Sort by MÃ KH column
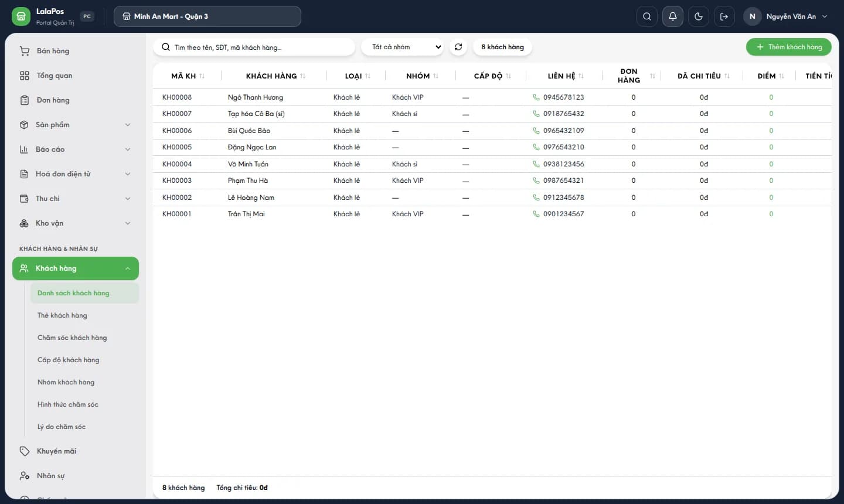844x504 pixels. (x=202, y=76)
